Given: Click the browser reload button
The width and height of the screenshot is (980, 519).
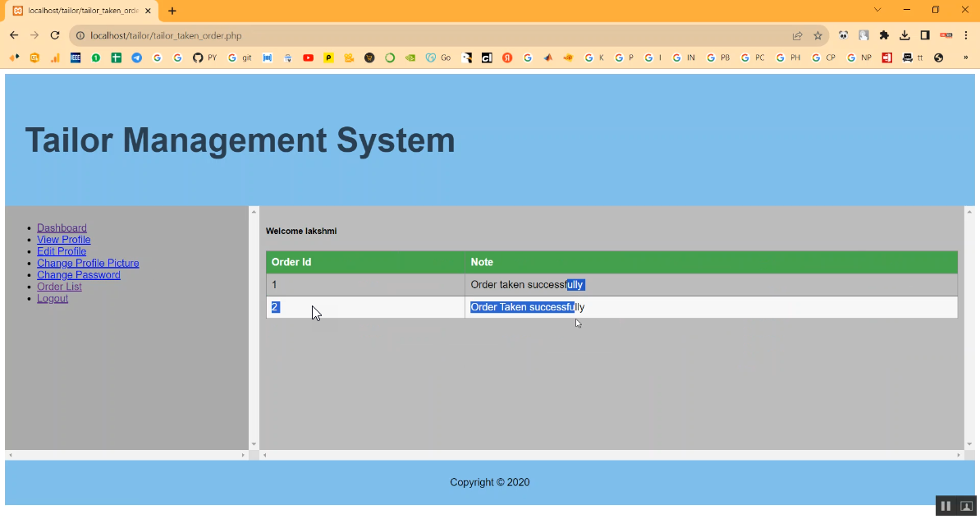Looking at the screenshot, I should click(x=55, y=35).
